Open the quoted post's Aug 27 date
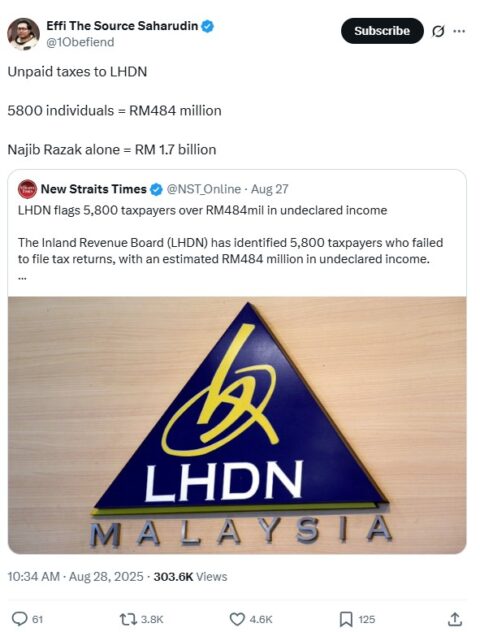 pyautogui.click(x=270, y=189)
